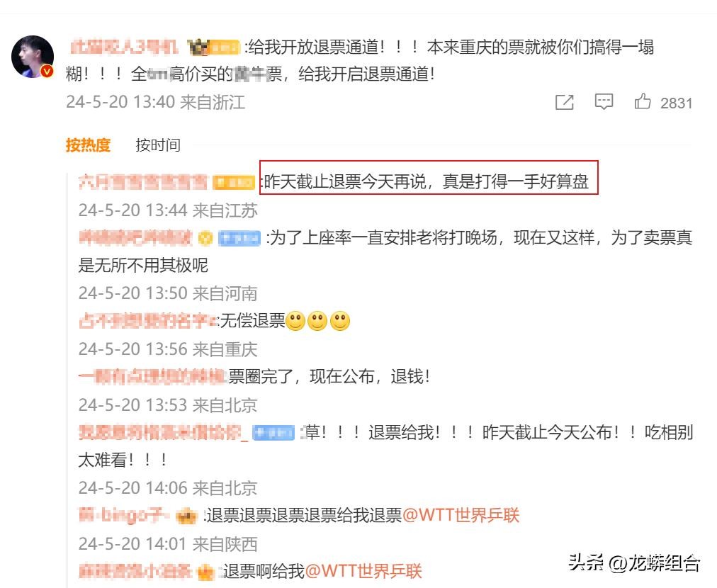The width and height of the screenshot is (717, 588).
Task: Click the crown membership badge icon
Action: tap(198, 47)
